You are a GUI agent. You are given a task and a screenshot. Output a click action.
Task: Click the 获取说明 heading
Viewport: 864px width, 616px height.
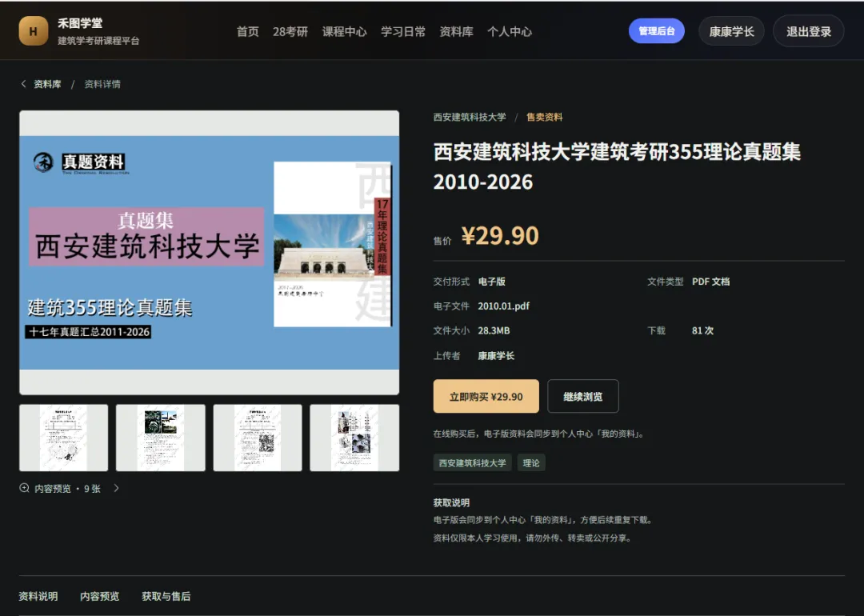[x=451, y=502]
